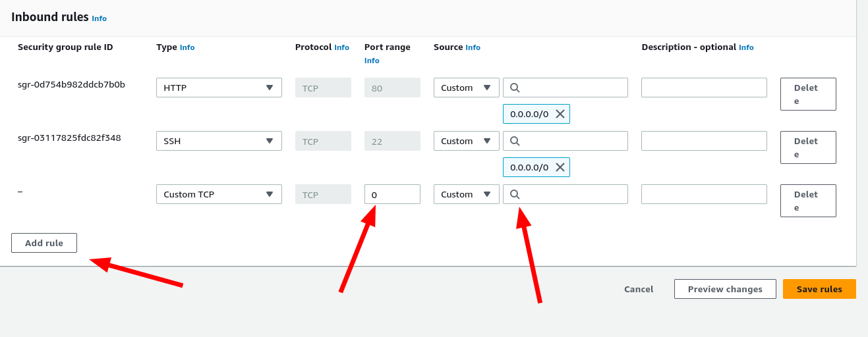Click the source search box for Custom TCP rule
This screenshot has height=337, width=868.
(x=570, y=194)
